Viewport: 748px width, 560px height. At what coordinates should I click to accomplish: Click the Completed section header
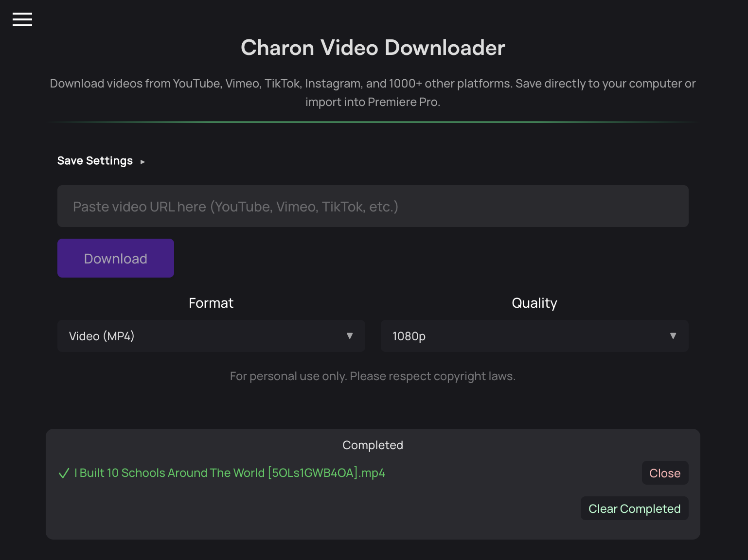click(373, 445)
